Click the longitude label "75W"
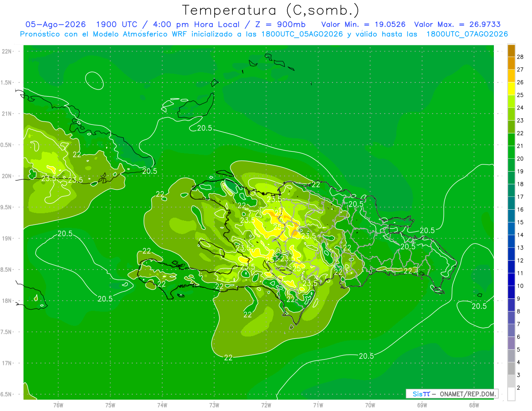This screenshot has height=411, width=532. click(110, 405)
